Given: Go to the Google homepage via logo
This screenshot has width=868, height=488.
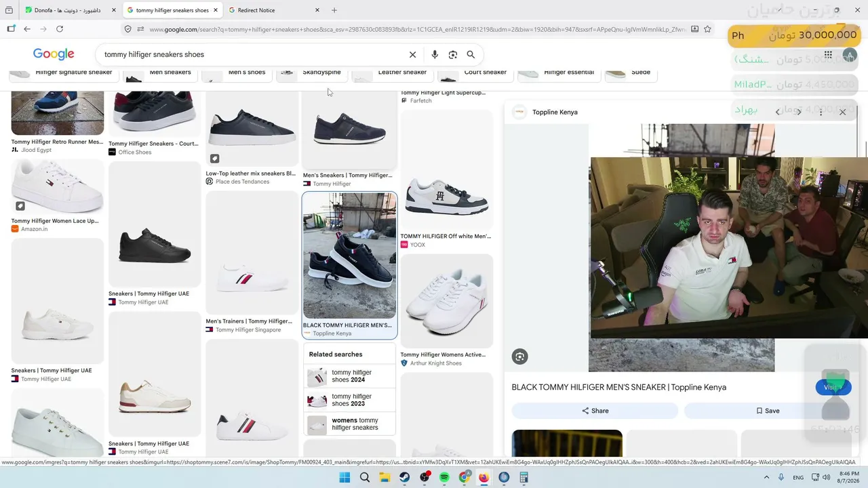Looking at the screenshot, I should (54, 54).
